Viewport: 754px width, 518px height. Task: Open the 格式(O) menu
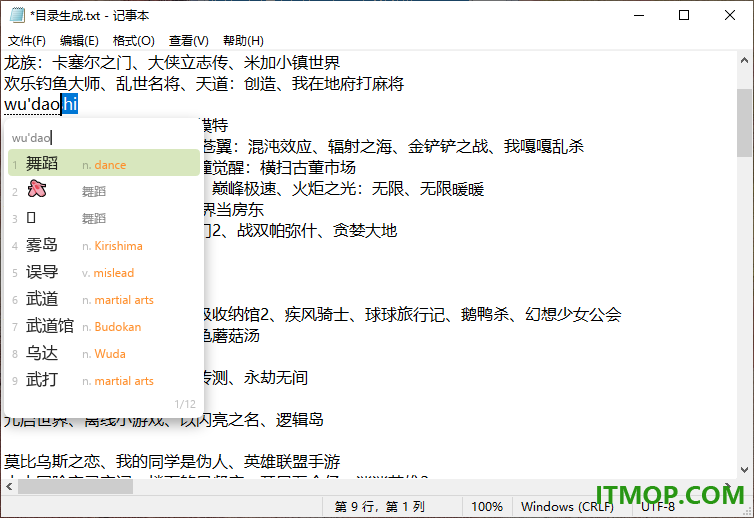(134, 40)
